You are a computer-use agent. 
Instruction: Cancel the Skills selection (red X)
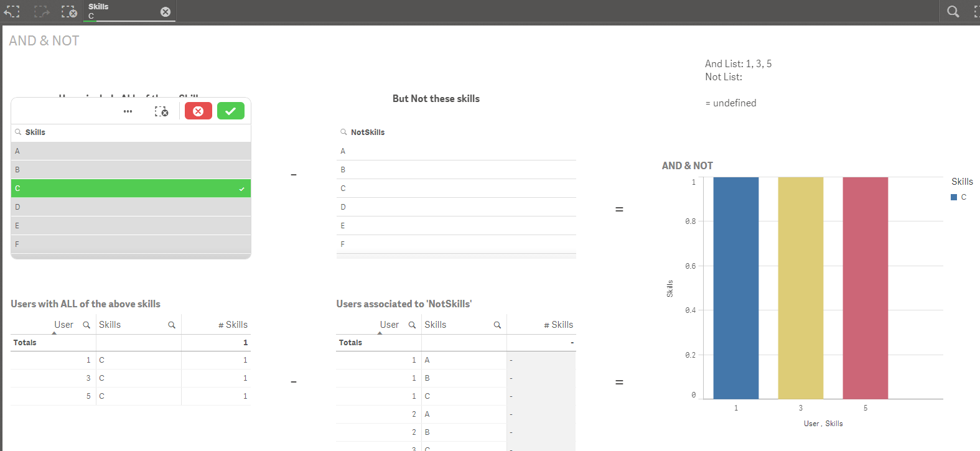click(x=198, y=111)
